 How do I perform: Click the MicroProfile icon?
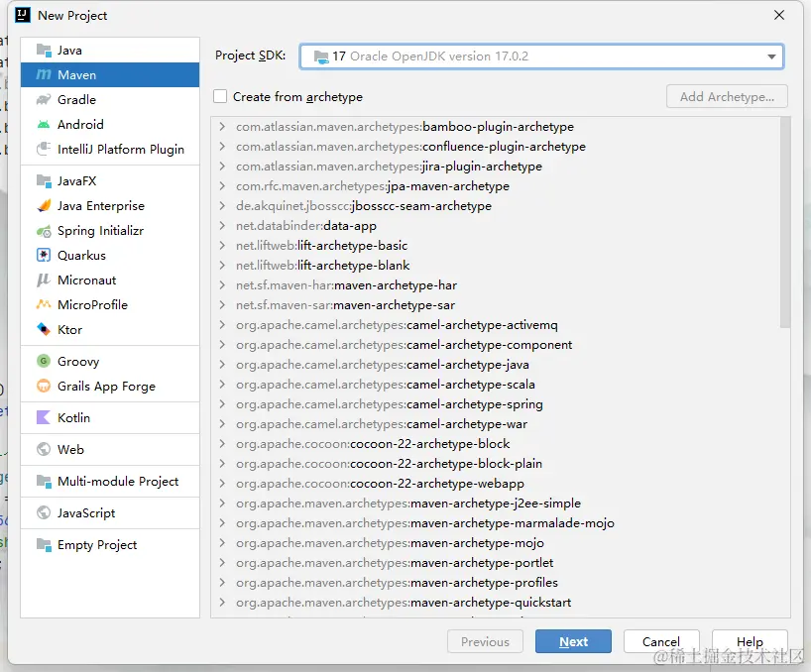coord(44,304)
